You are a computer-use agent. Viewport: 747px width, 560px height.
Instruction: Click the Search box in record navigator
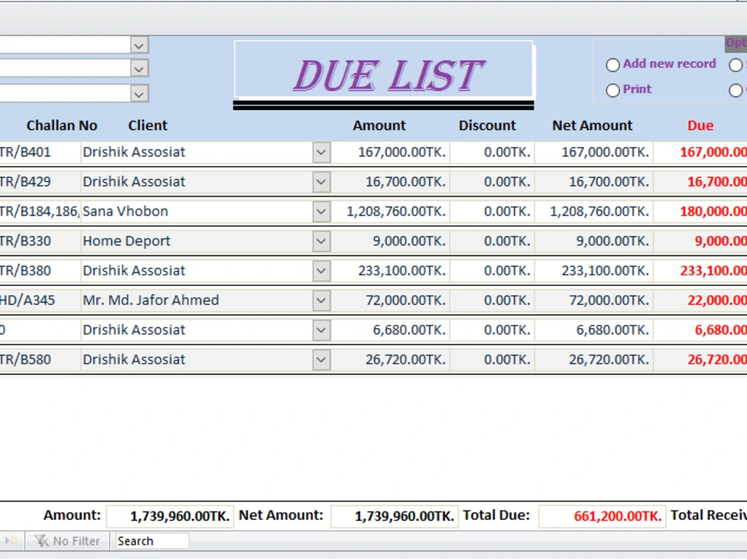coord(152,541)
